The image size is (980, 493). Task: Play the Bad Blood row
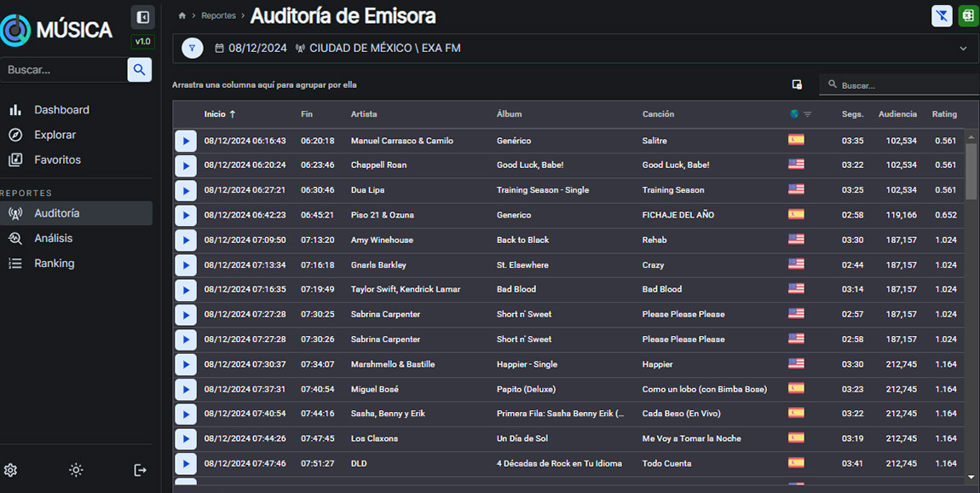[x=186, y=290]
